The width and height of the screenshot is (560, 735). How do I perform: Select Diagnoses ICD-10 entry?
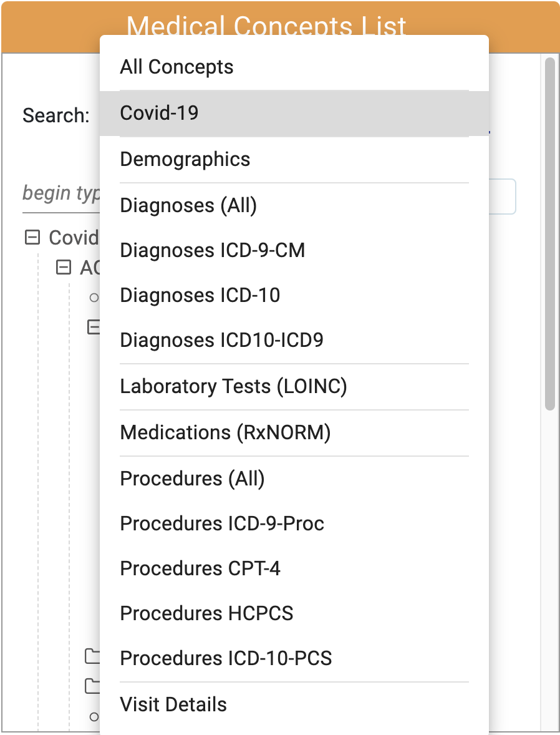(x=200, y=295)
